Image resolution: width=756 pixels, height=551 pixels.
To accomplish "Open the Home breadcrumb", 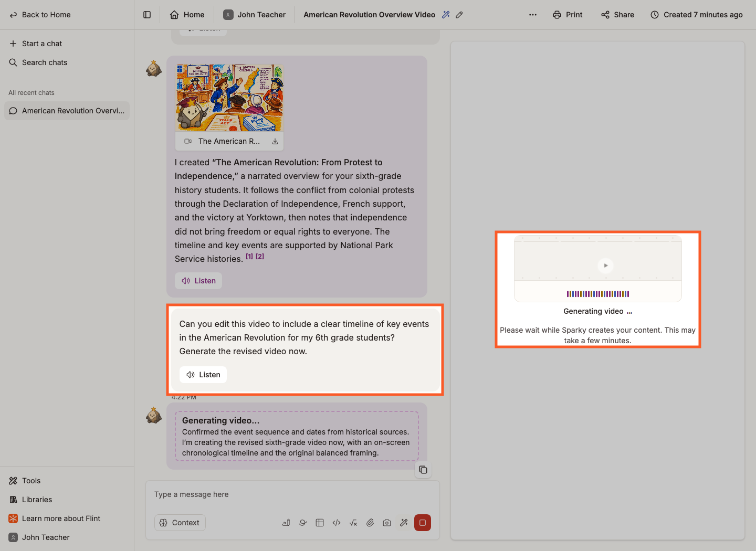I will (x=187, y=15).
